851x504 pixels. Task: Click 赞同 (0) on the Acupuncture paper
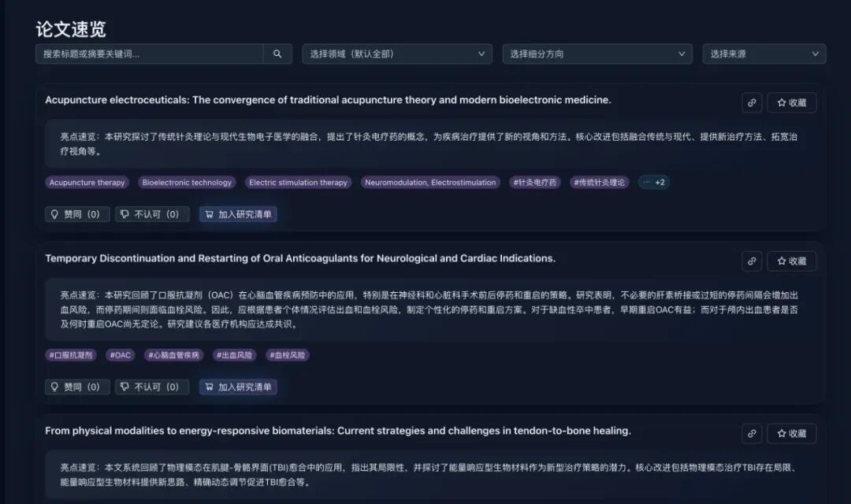pos(77,214)
